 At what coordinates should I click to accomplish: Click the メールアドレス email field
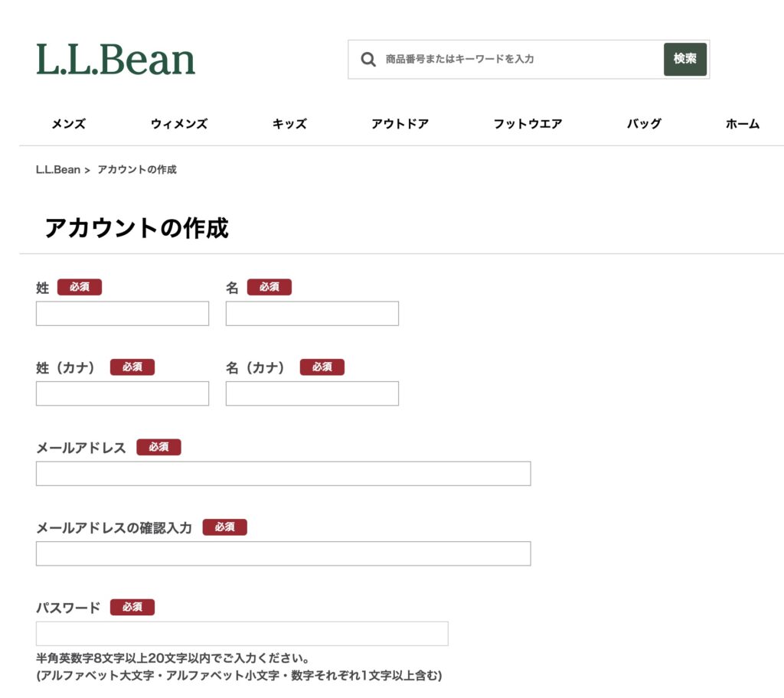click(283, 473)
